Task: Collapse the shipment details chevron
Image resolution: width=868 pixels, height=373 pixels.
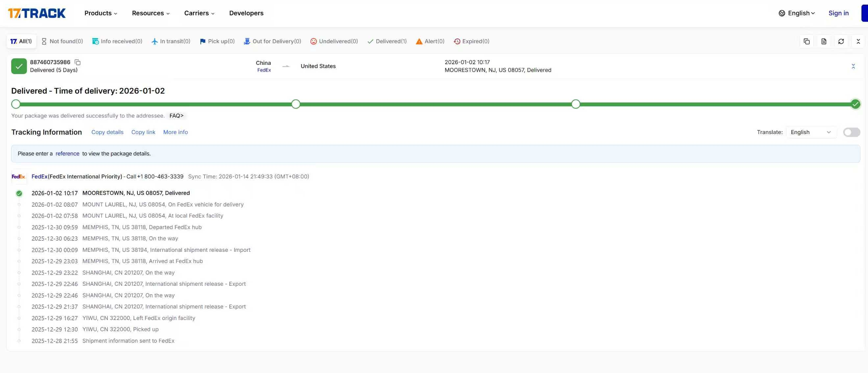Action: (853, 66)
